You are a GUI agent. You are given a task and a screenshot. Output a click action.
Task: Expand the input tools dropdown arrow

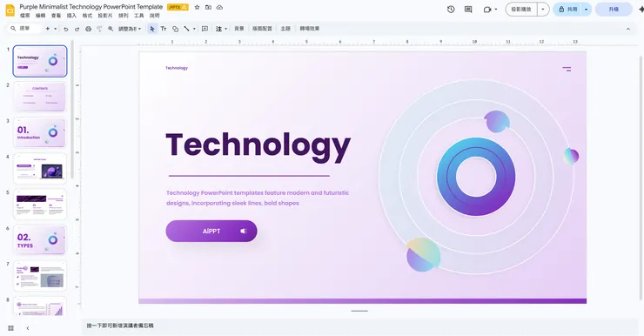(x=225, y=29)
